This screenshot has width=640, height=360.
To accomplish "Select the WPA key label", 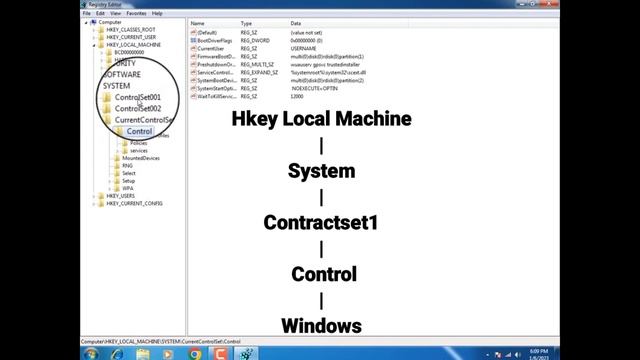I will click(x=128, y=188).
